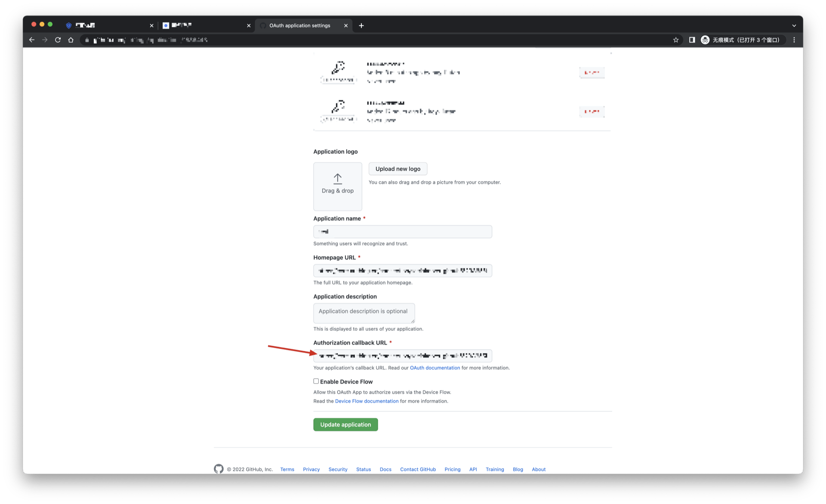The image size is (826, 504).
Task: Open the Chrome three-dot menu
Action: click(x=794, y=40)
